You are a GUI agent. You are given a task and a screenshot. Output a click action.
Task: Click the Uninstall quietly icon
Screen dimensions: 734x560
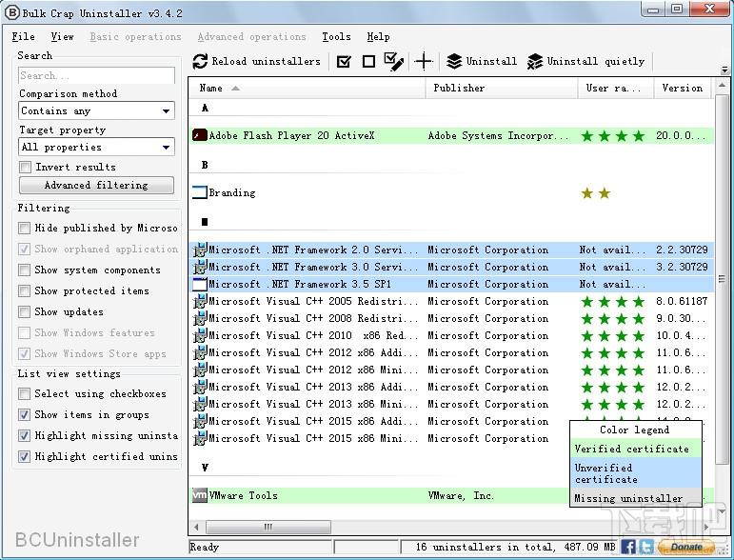point(535,61)
